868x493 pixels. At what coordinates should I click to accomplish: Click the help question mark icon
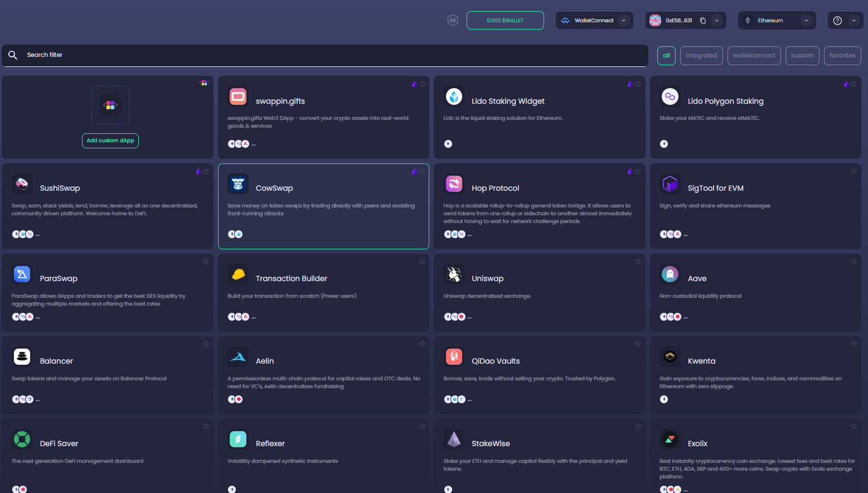(x=837, y=21)
